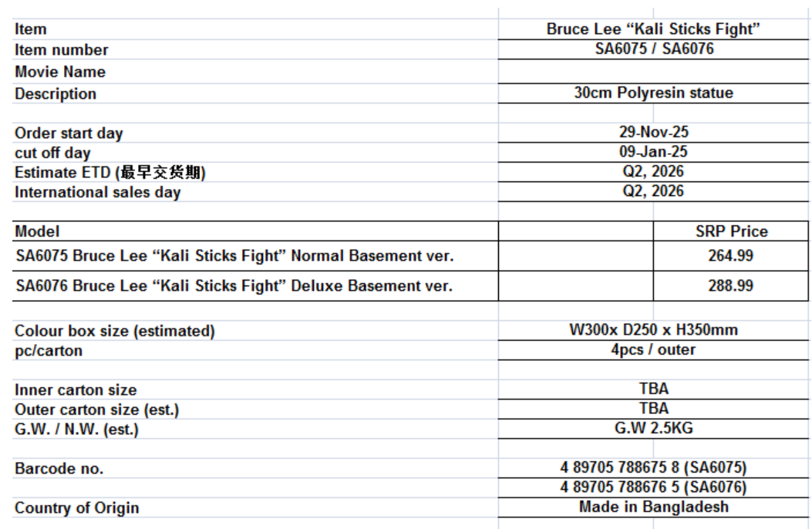Click the Inner carton size TBA value

[653, 389]
